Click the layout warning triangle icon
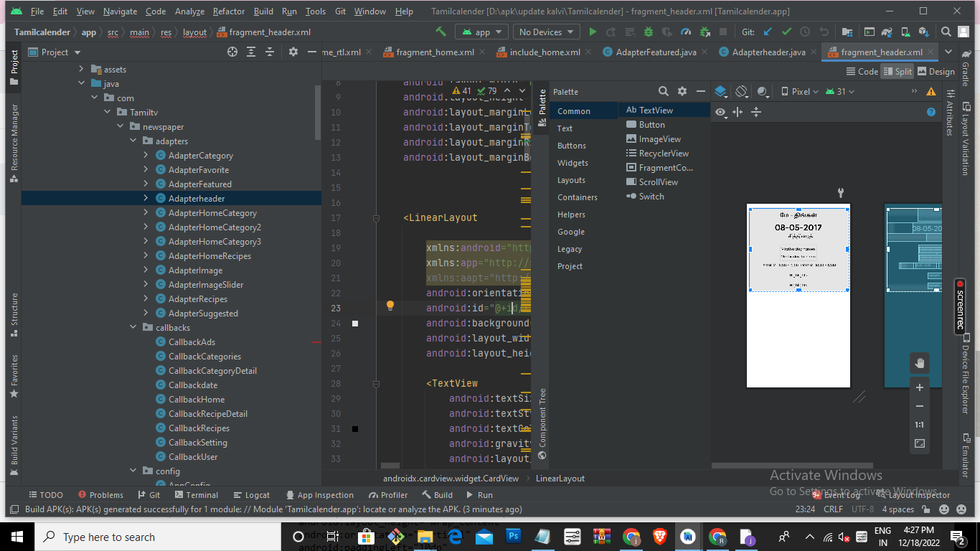 [x=931, y=92]
